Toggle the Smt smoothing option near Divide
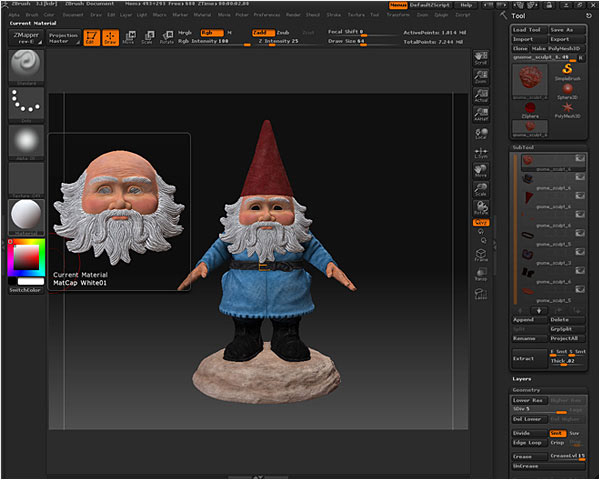The image size is (600, 480). 558,433
